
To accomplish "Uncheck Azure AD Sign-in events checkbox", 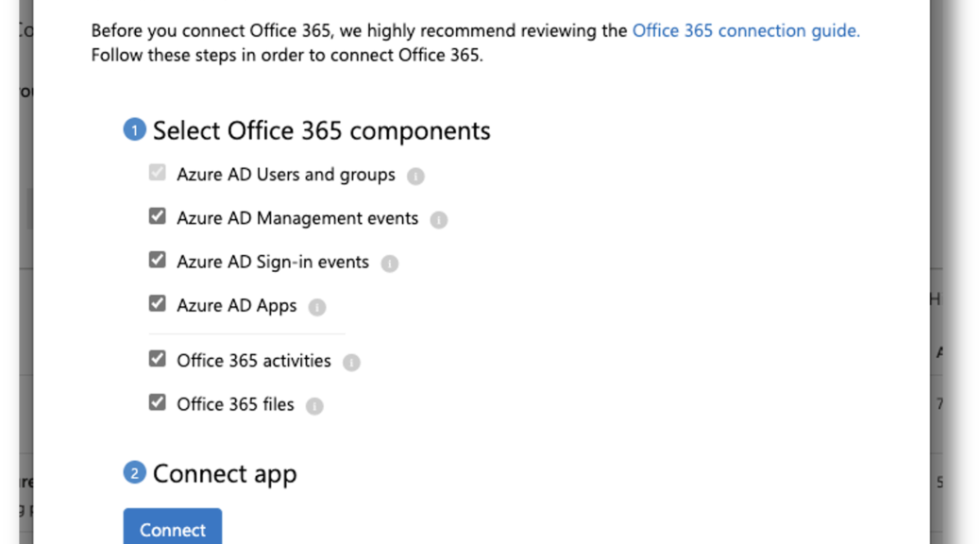I will click(158, 260).
